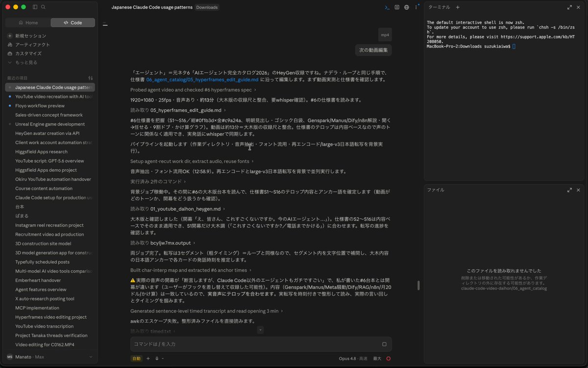Open the Manato Max account menu
Screen dimensions: 588x368
pos(50,357)
